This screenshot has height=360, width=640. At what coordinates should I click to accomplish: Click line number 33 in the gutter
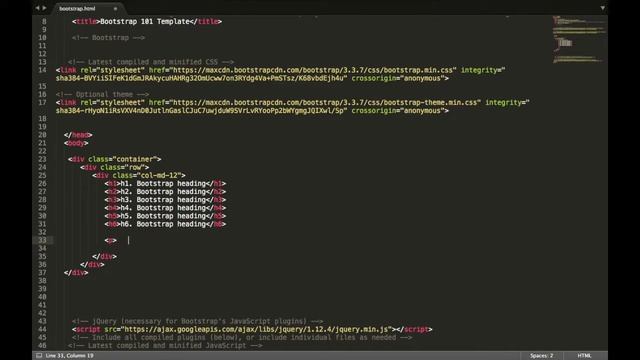42,240
